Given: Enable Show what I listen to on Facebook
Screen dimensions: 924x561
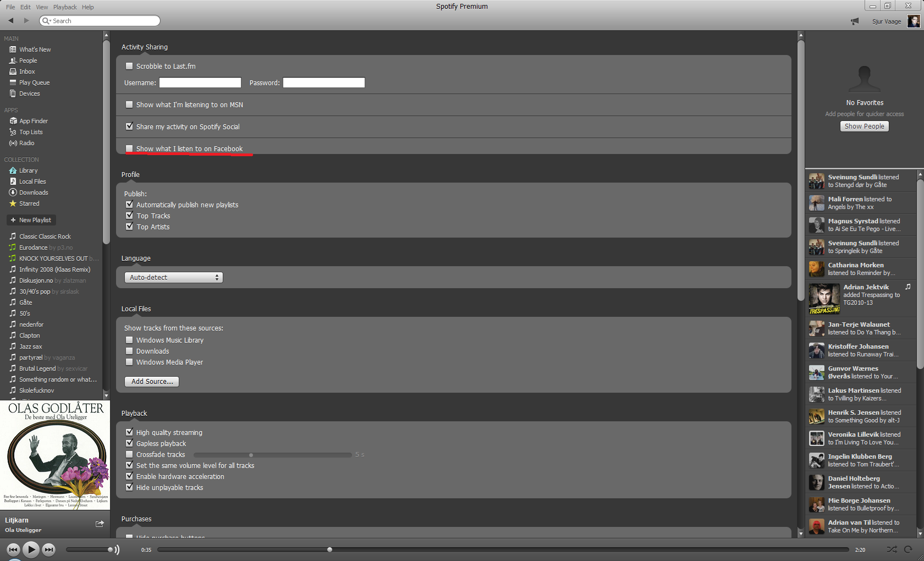Looking at the screenshot, I should click(x=129, y=148).
